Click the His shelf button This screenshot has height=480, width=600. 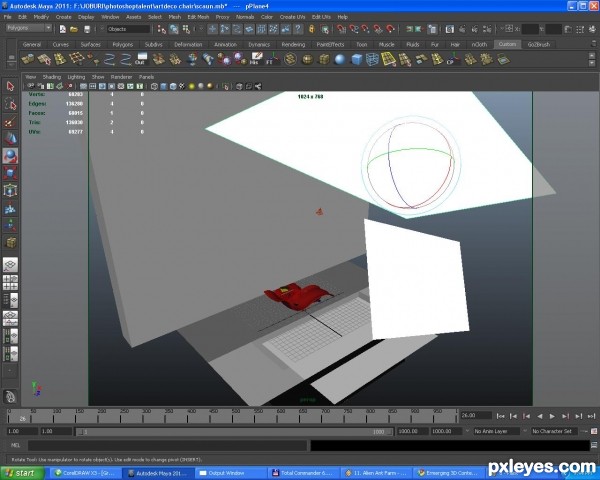point(256,59)
